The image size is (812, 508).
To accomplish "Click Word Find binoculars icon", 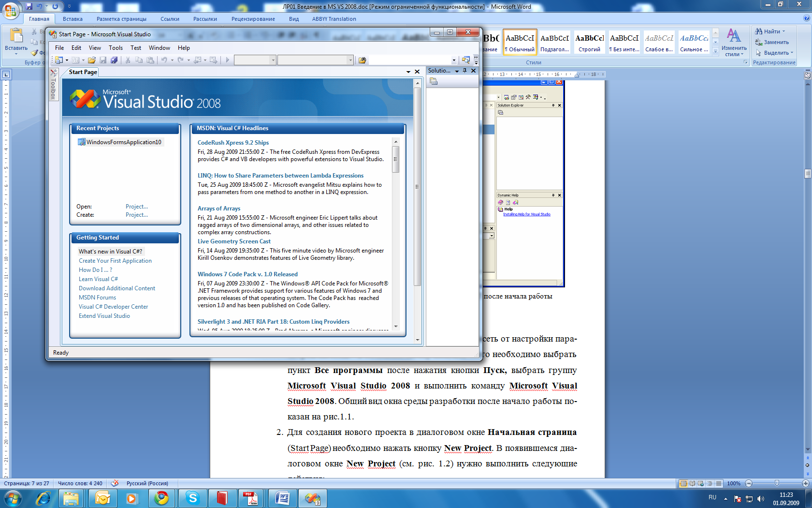I will click(x=759, y=31).
